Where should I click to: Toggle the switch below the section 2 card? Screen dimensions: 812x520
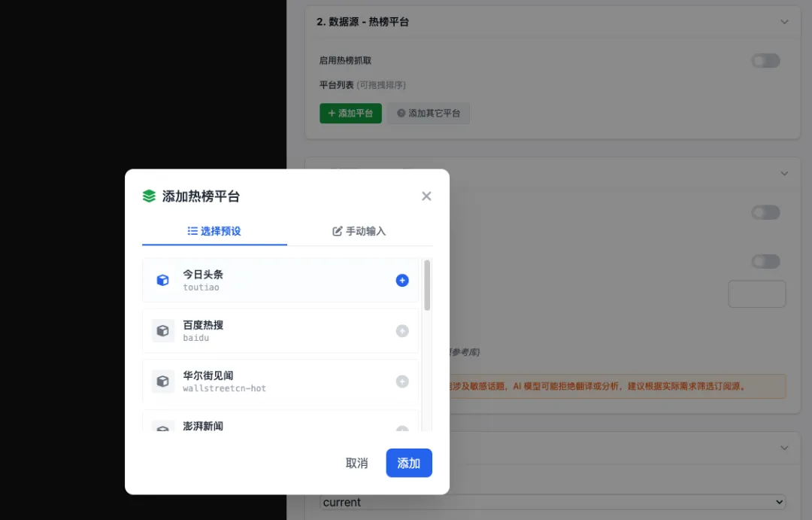tap(765, 212)
